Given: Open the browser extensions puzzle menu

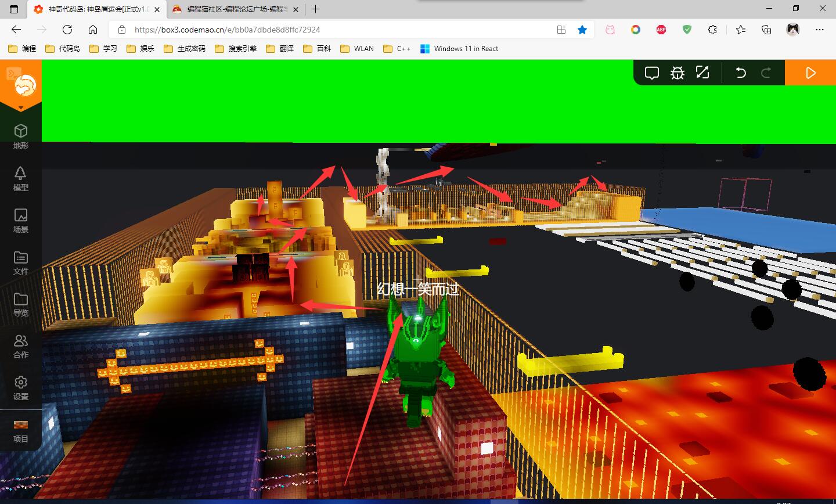Looking at the screenshot, I should point(712,30).
